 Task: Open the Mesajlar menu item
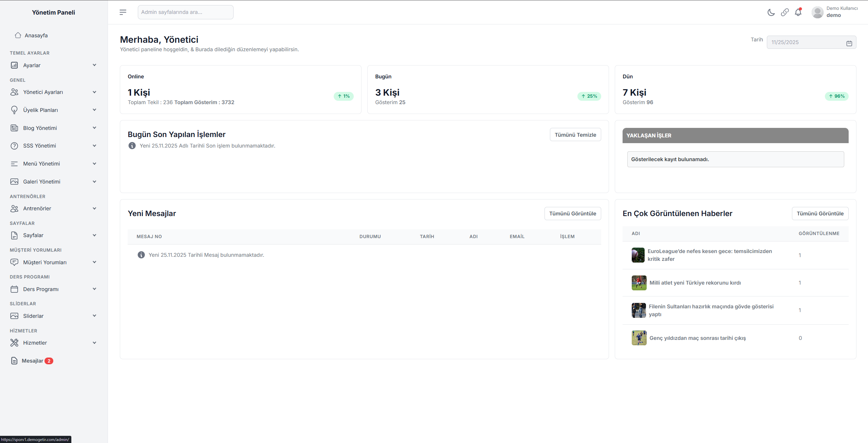pos(32,361)
